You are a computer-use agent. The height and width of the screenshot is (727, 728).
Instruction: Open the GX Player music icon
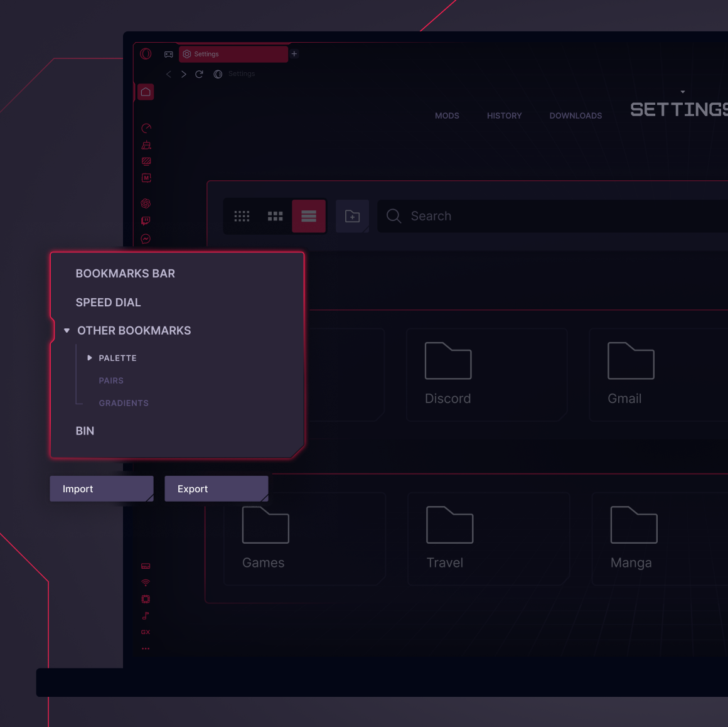click(x=145, y=615)
